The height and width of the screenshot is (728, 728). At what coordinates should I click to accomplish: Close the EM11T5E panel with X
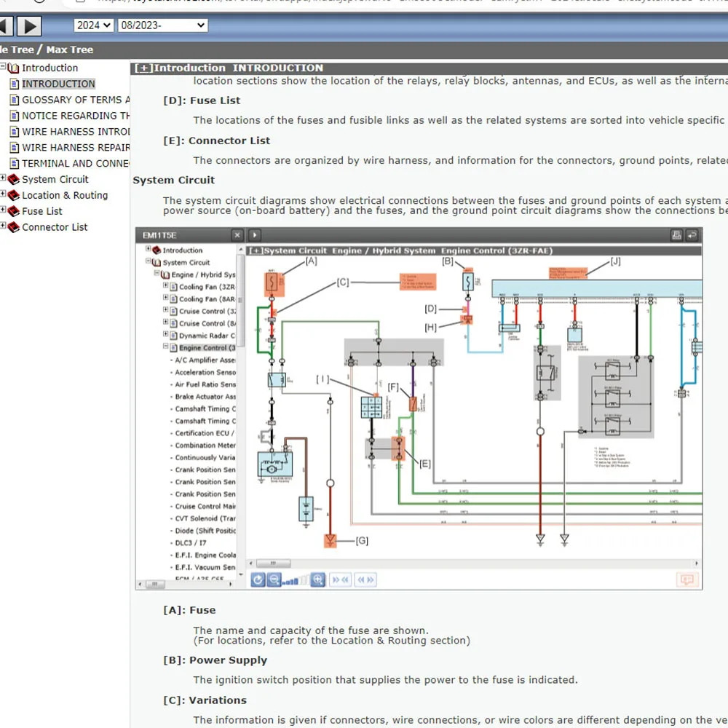pyautogui.click(x=237, y=235)
